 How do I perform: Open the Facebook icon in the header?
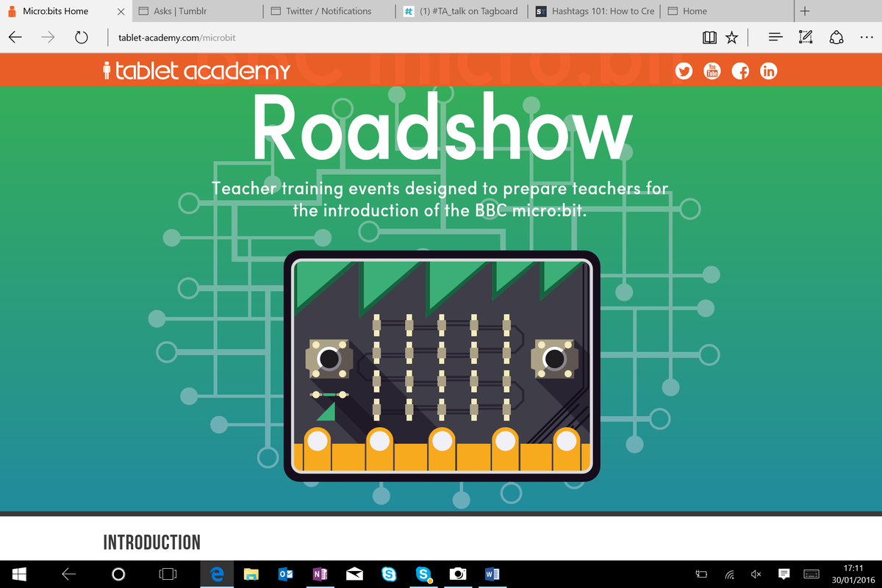tap(740, 71)
